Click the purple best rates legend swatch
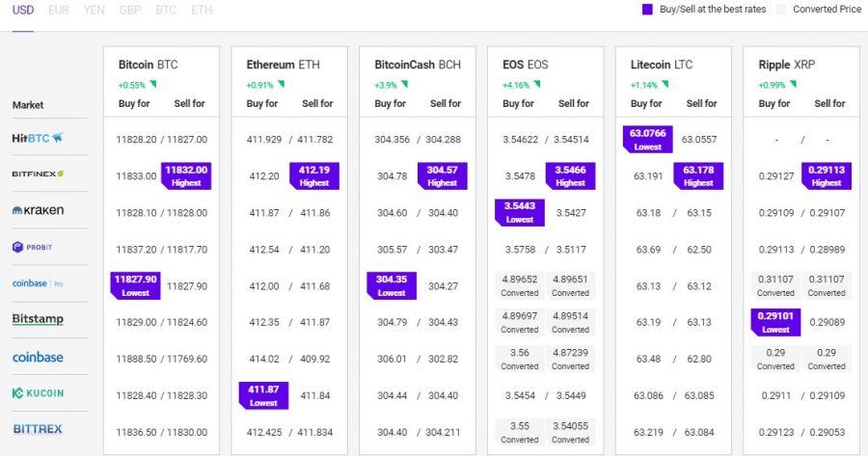 [x=647, y=10]
